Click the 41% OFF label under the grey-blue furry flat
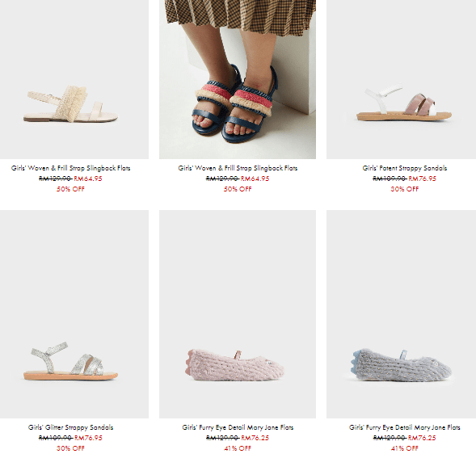The image size is (476, 458). point(405,448)
